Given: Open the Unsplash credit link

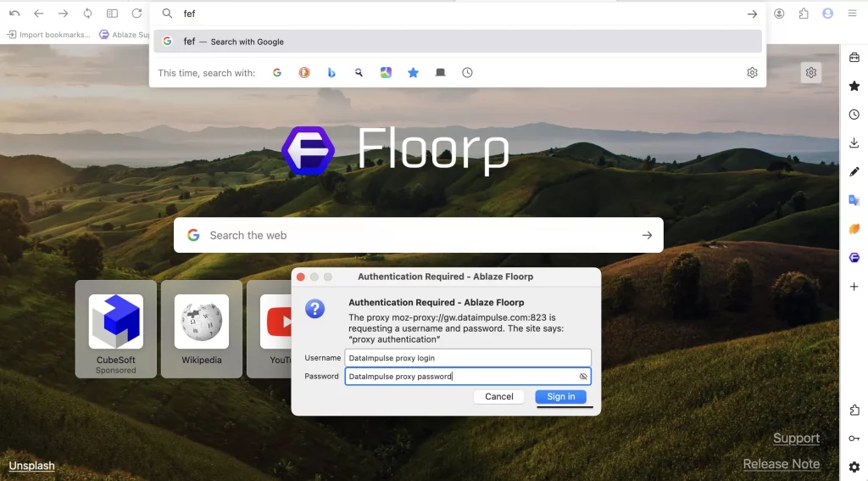Looking at the screenshot, I should pos(31,466).
